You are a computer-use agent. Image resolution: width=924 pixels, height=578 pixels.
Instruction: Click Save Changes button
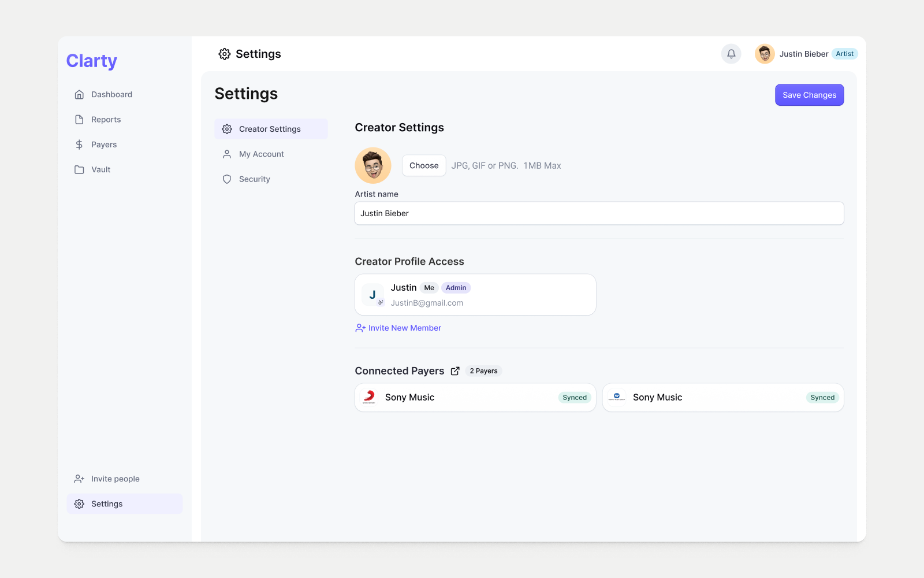(809, 95)
